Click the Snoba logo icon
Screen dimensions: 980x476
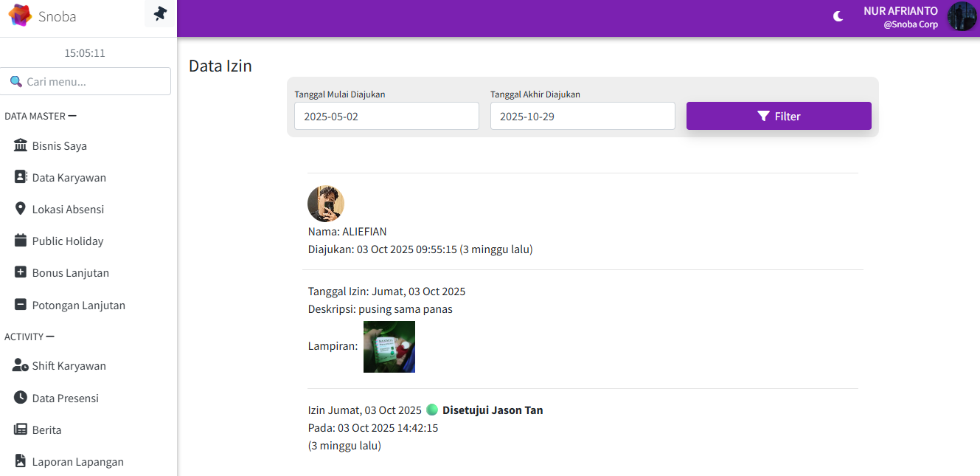[20, 15]
